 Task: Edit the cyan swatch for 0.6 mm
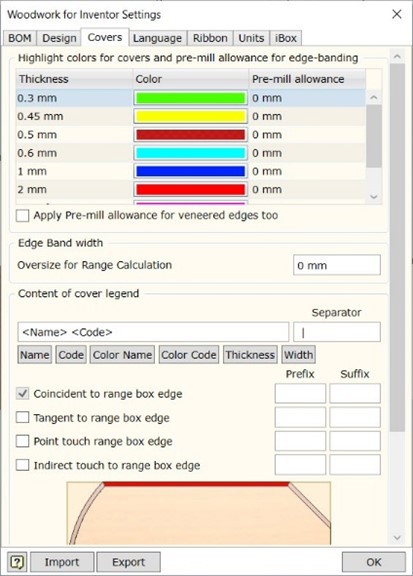point(190,153)
